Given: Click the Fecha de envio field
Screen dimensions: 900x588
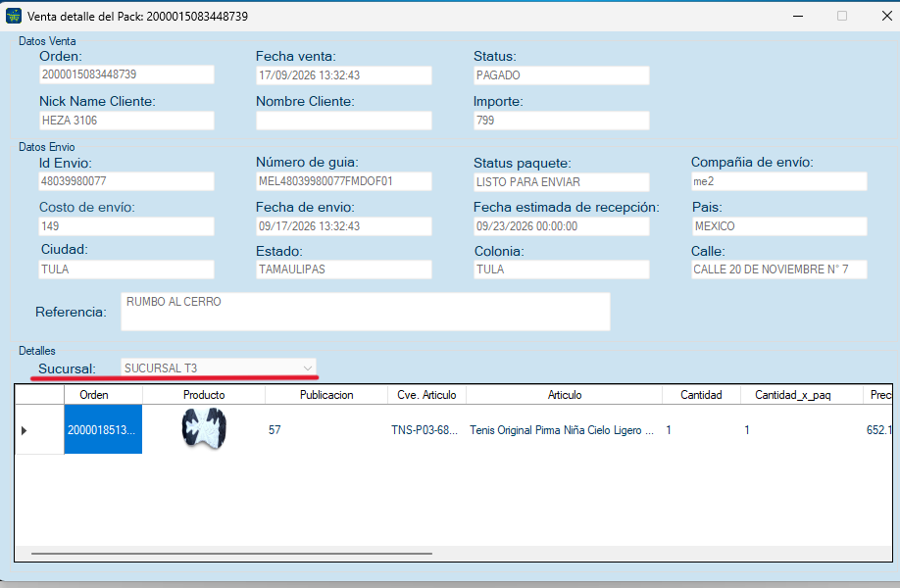Looking at the screenshot, I should point(343,226).
